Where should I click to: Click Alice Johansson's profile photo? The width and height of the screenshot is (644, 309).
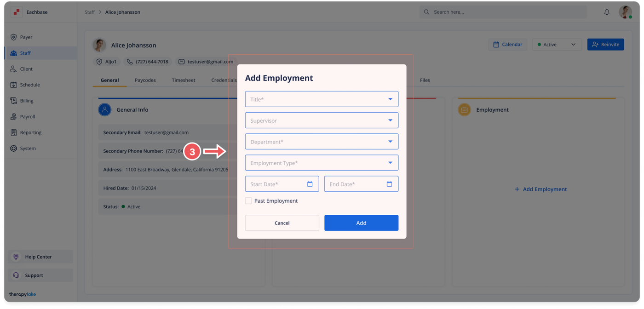click(99, 45)
